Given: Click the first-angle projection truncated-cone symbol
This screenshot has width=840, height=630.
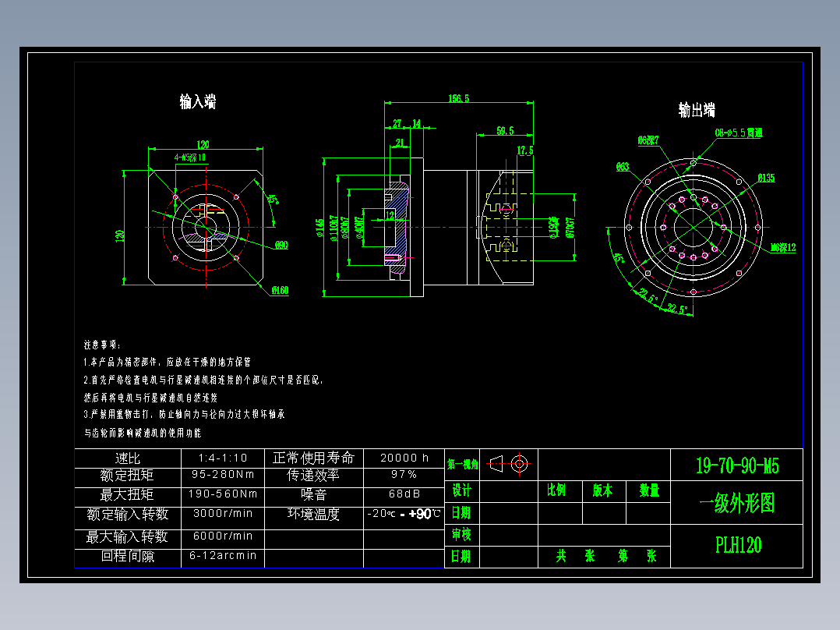Looking at the screenshot, I should coord(496,464).
